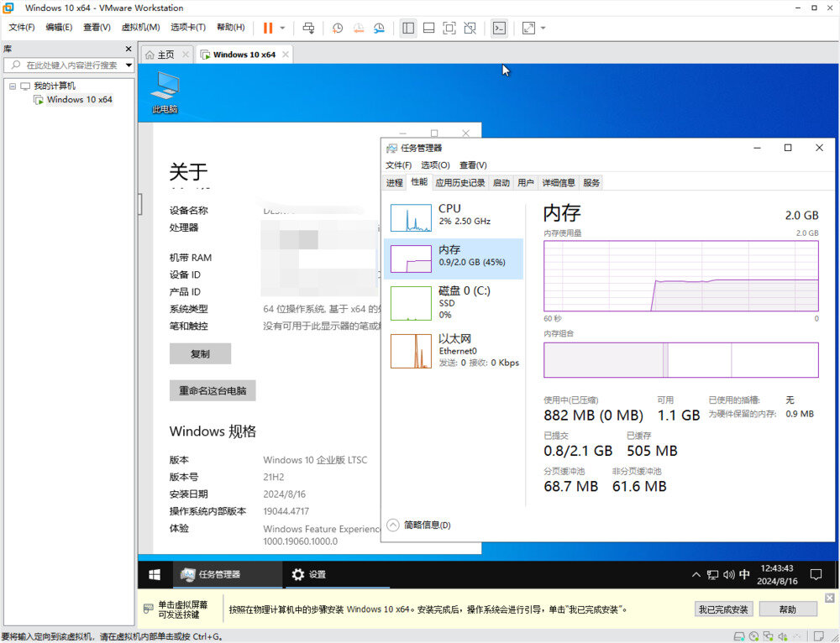Toggle the show thumbnail bar icon
Viewport: 840px width, 643px height.
coord(428,28)
